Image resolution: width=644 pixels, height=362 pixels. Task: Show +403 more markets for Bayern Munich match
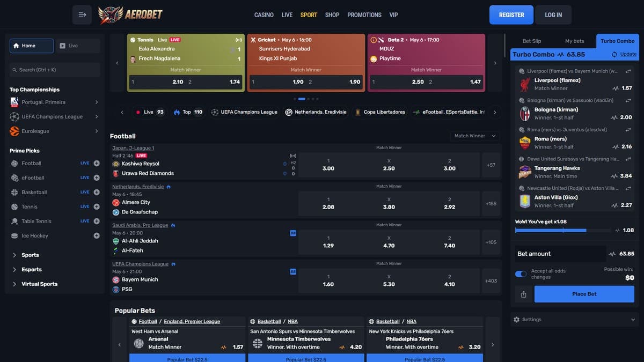(x=491, y=281)
